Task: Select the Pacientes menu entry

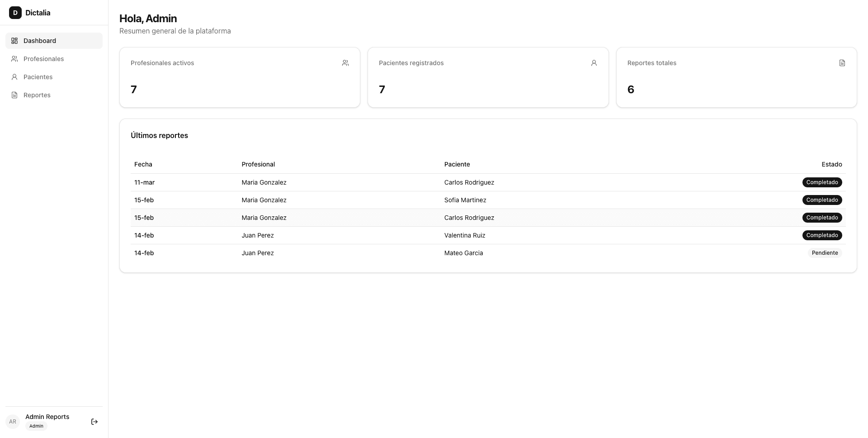Action: [x=38, y=77]
